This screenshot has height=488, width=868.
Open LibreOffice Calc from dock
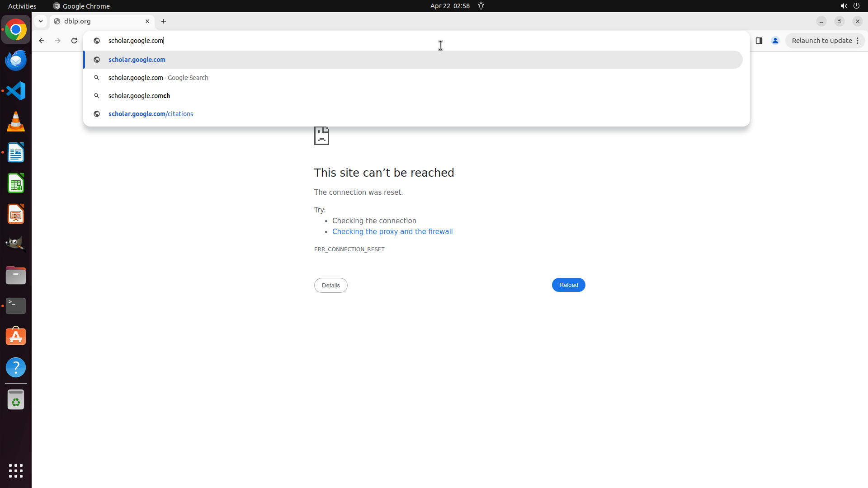click(16, 183)
